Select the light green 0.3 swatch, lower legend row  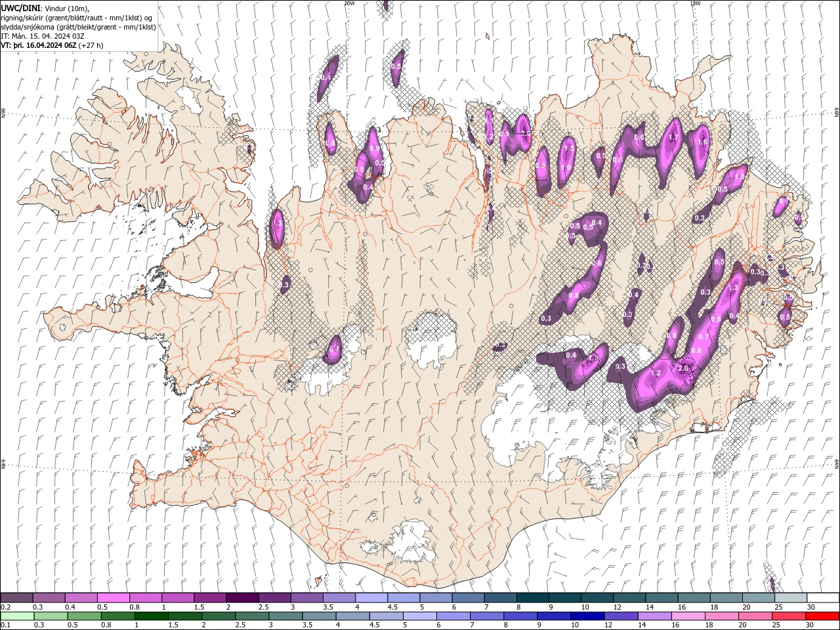coord(50,616)
